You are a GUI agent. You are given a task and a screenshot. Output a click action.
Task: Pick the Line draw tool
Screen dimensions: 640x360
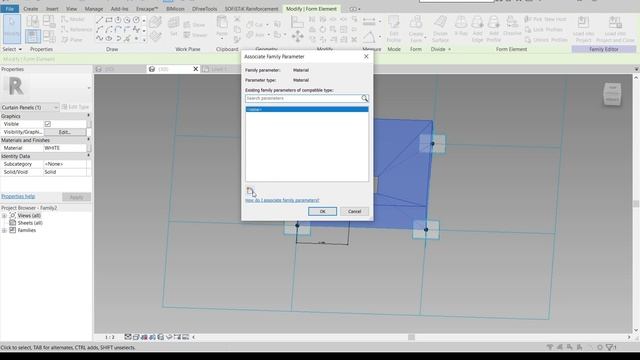[100, 20]
